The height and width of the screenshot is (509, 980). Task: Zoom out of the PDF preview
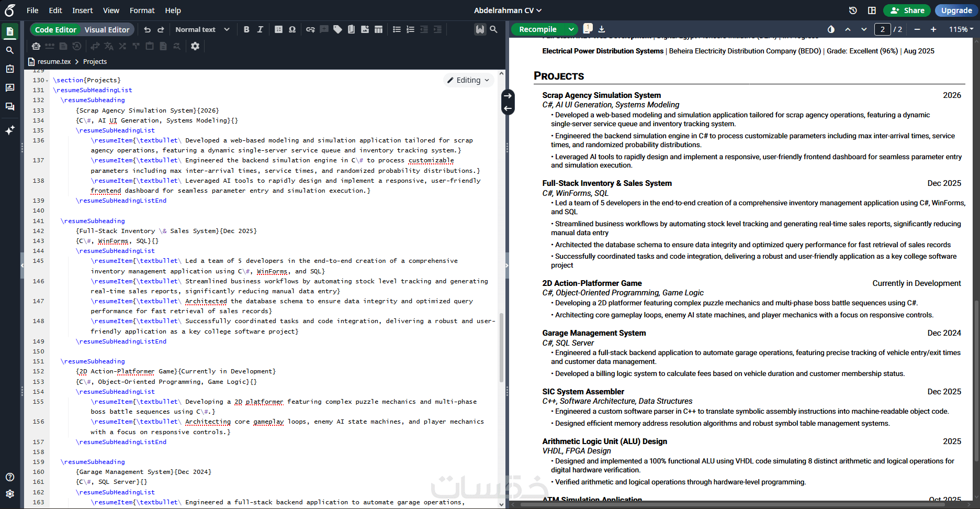[x=917, y=29]
